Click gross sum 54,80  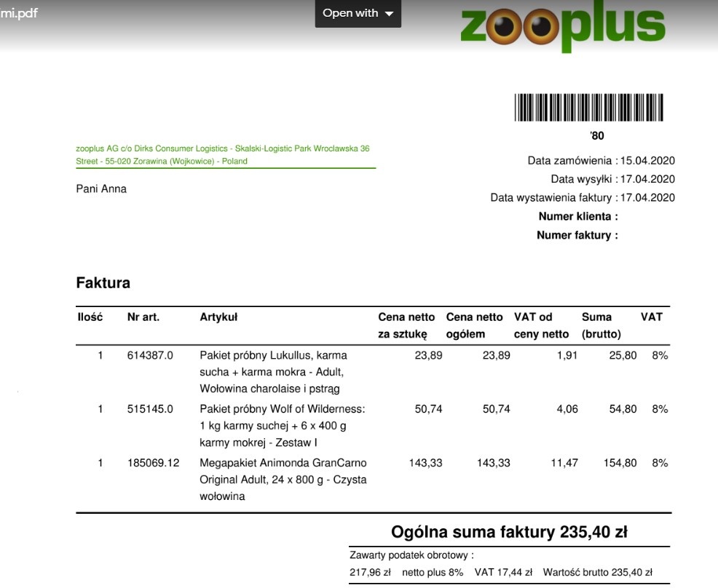[x=623, y=409]
